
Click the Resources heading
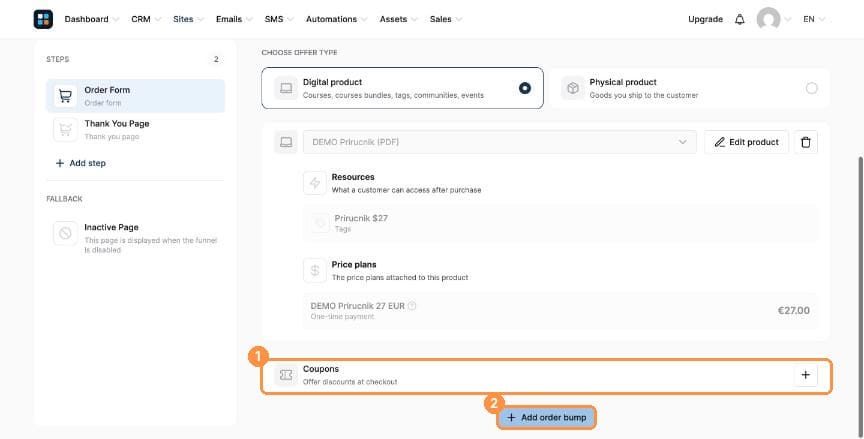(353, 177)
